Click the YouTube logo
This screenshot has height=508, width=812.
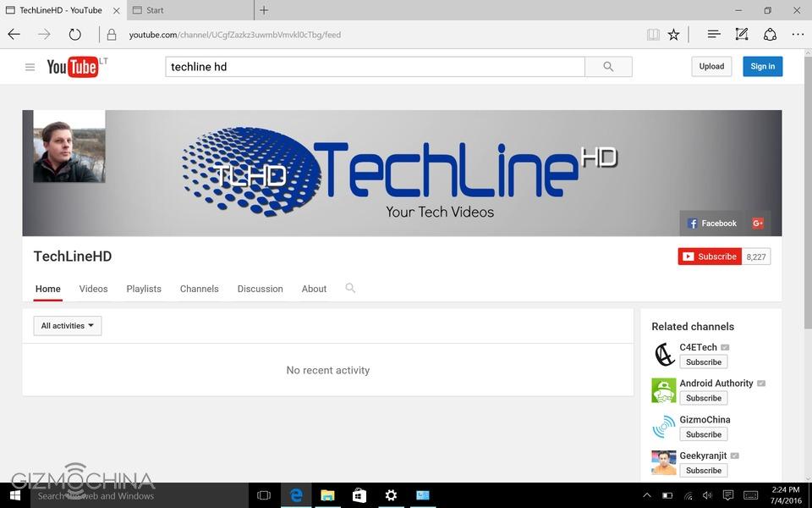tap(73, 67)
